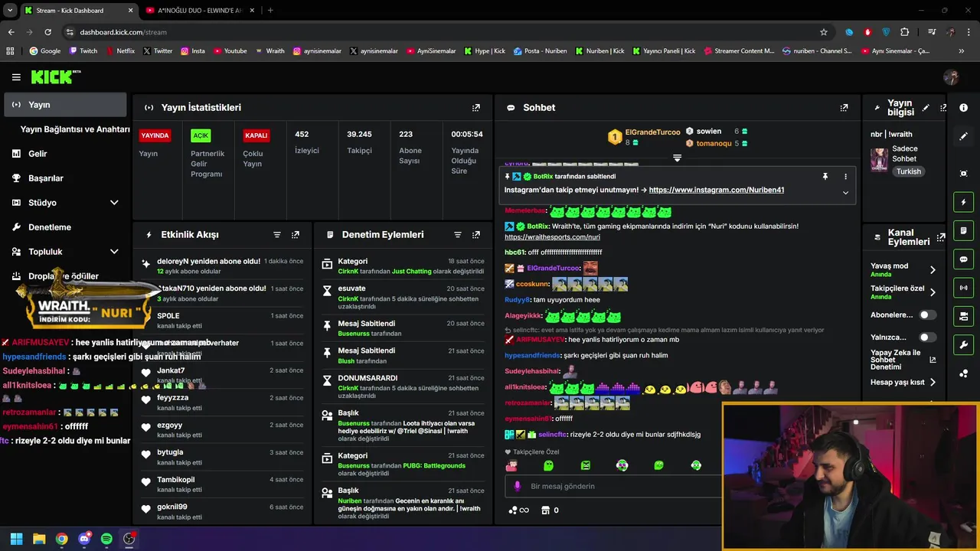This screenshot has width=980, height=551.
Task: Click the purple microphone icon in message box
Action: 518,486
